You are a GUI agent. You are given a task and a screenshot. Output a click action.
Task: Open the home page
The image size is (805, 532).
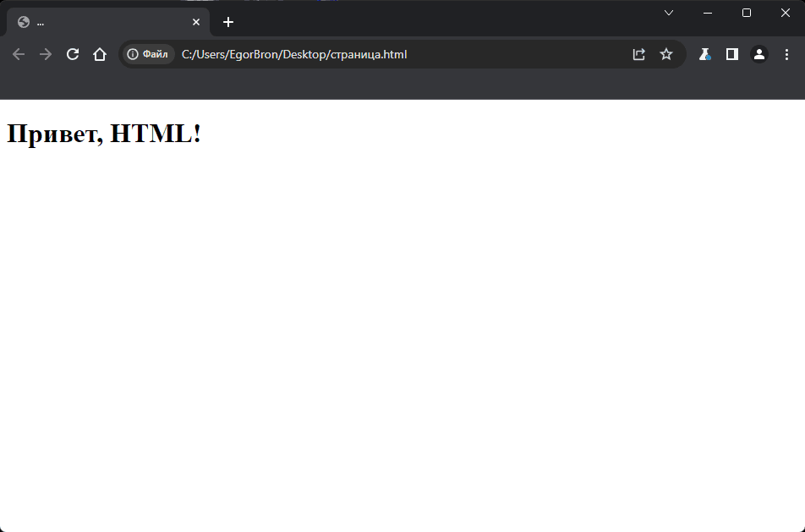(x=100, y=54)
